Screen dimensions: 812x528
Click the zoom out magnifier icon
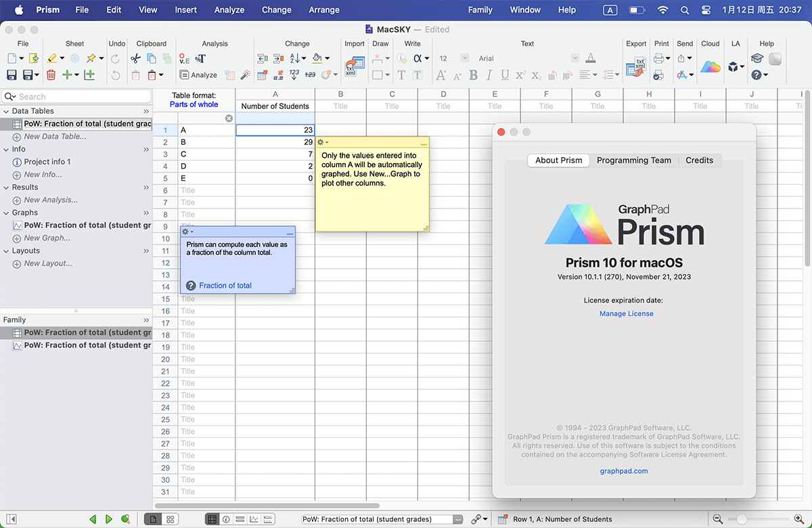click(718, 519)
